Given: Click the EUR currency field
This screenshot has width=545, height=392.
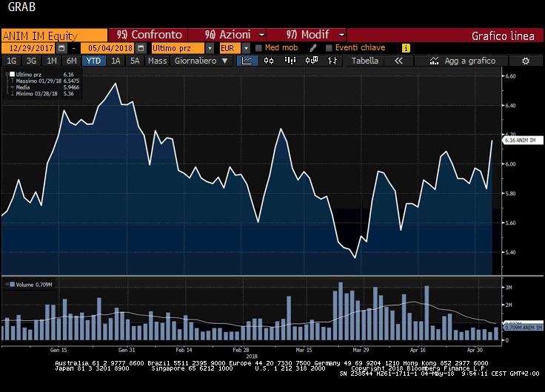Looking at the screenshot, I should coord(230,48).
